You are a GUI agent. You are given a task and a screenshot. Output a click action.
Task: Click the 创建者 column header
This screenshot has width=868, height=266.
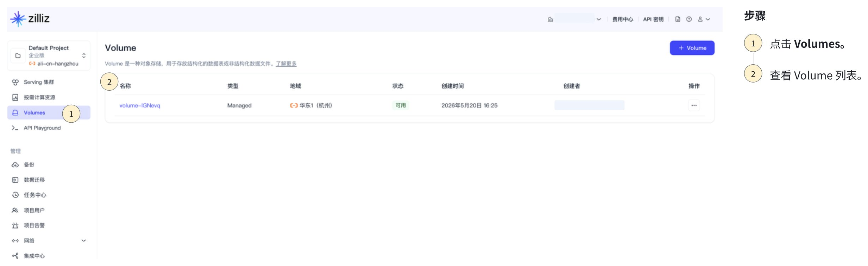572,86
